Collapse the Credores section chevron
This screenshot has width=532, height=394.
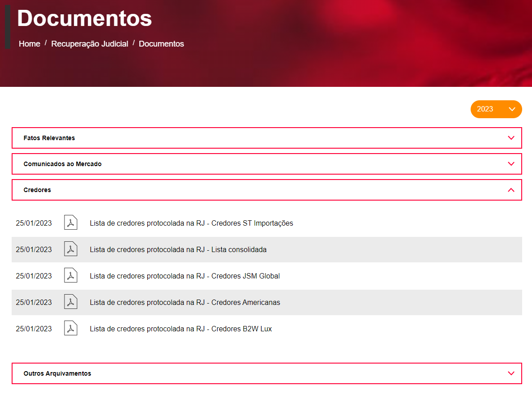[511, 190]
